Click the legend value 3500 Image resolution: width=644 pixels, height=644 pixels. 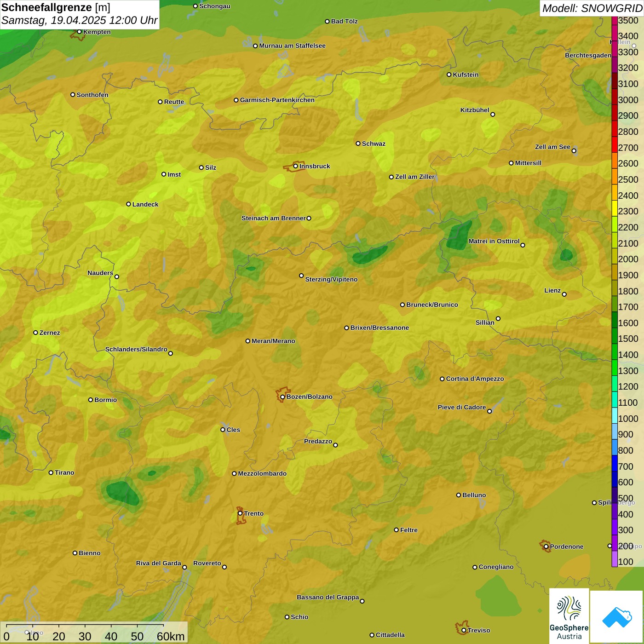click(628, 20)
